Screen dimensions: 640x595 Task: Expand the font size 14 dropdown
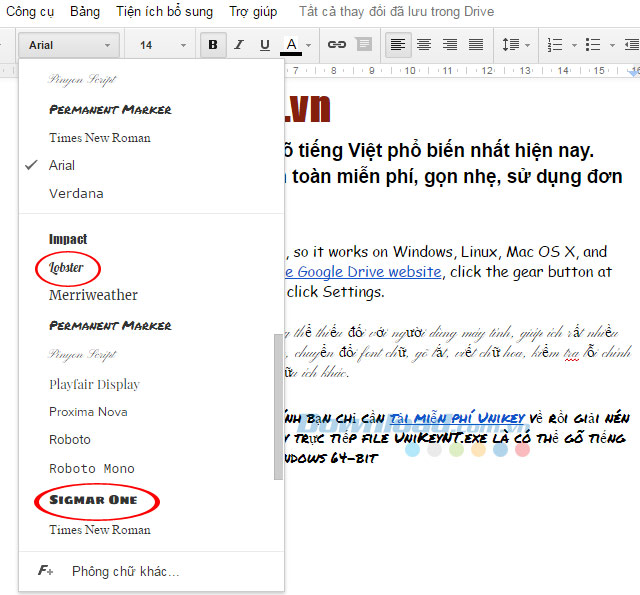[158, 45]
